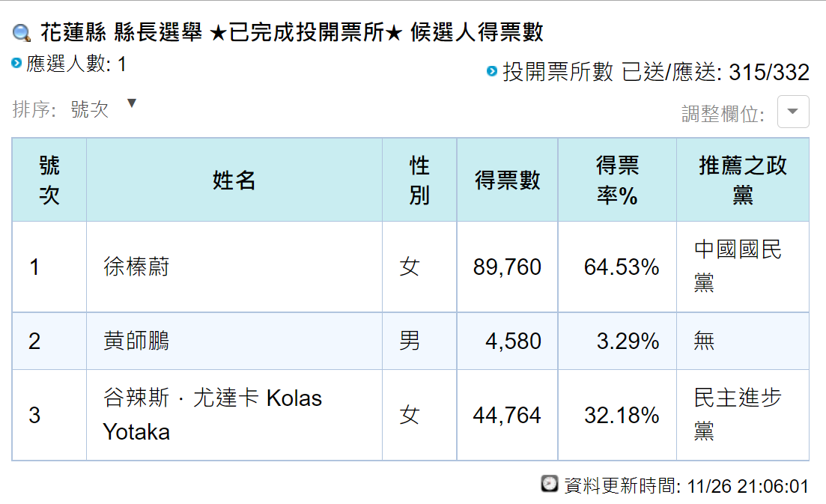Select candidate name 徐榛蔚
This screenshot has height=504, width=826.
click(x=136, y=267)
